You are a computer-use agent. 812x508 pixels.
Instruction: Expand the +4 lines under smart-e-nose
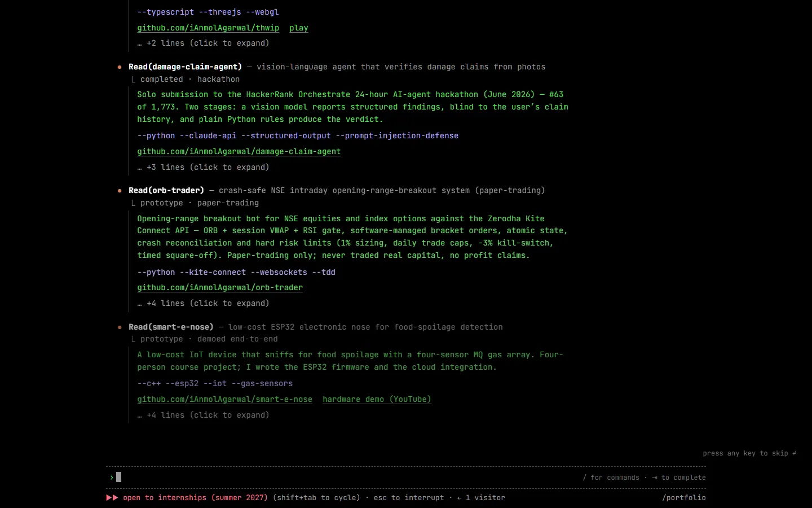click(203, 415)
